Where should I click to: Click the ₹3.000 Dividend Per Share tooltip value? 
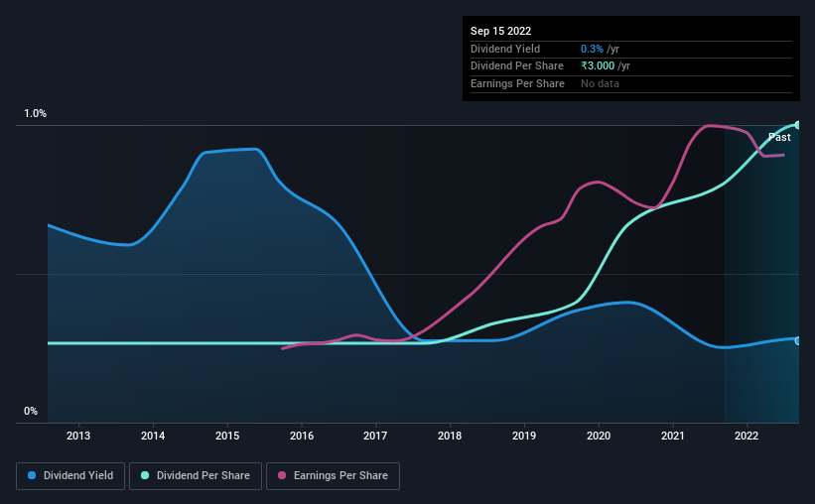pyautogui.click(x=598, y=66)
